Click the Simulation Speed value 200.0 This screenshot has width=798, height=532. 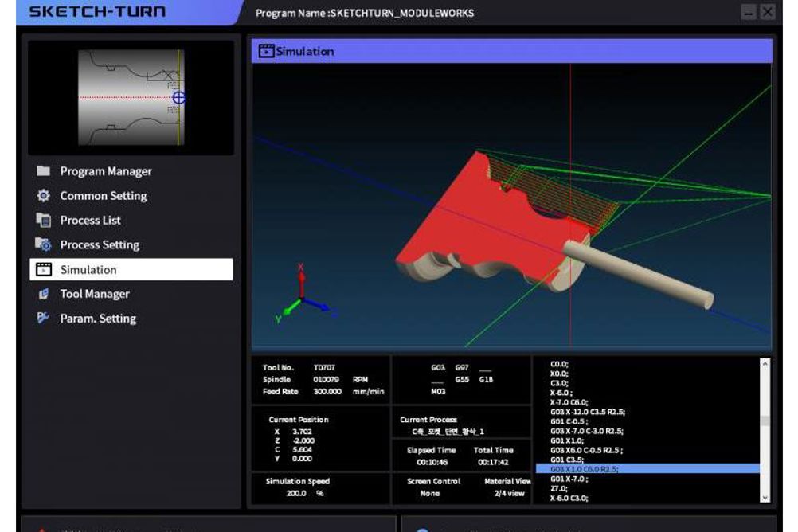click(296, 493)
